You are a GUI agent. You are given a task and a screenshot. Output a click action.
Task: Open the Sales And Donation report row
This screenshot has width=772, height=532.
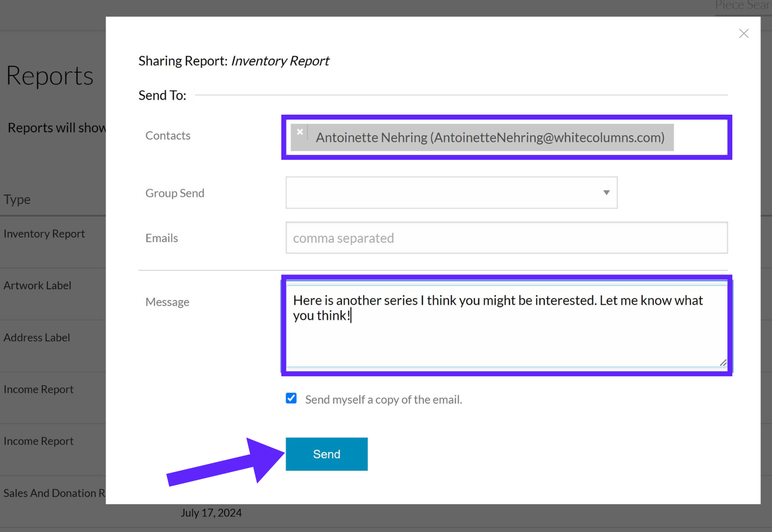(x=54, y=493)
